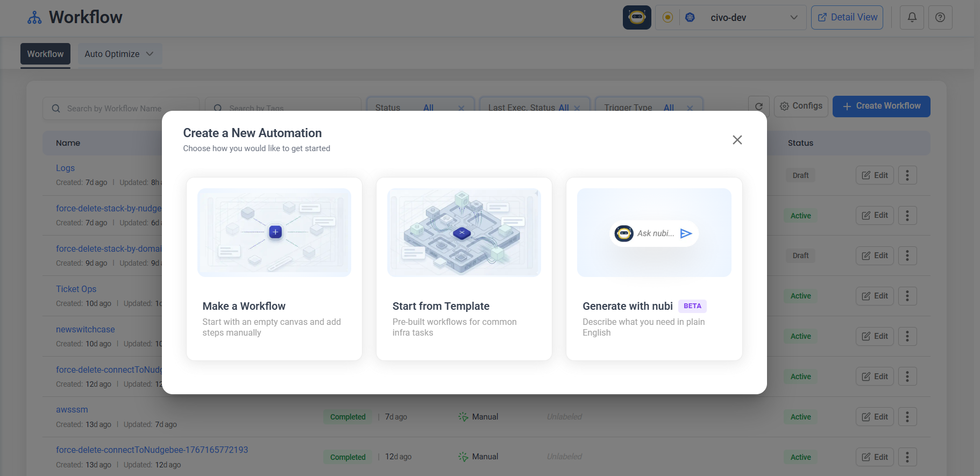Open kebab menu for force-delete-stack-by-nudge row
Image resolution: width=980 pixels, height=476 pixels.
coord(907,216)
